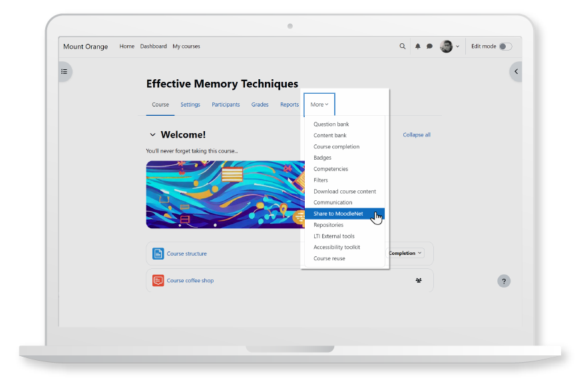Open the global search icon
587x392 pixels.
pyautogui.click(x=403, y=46)
